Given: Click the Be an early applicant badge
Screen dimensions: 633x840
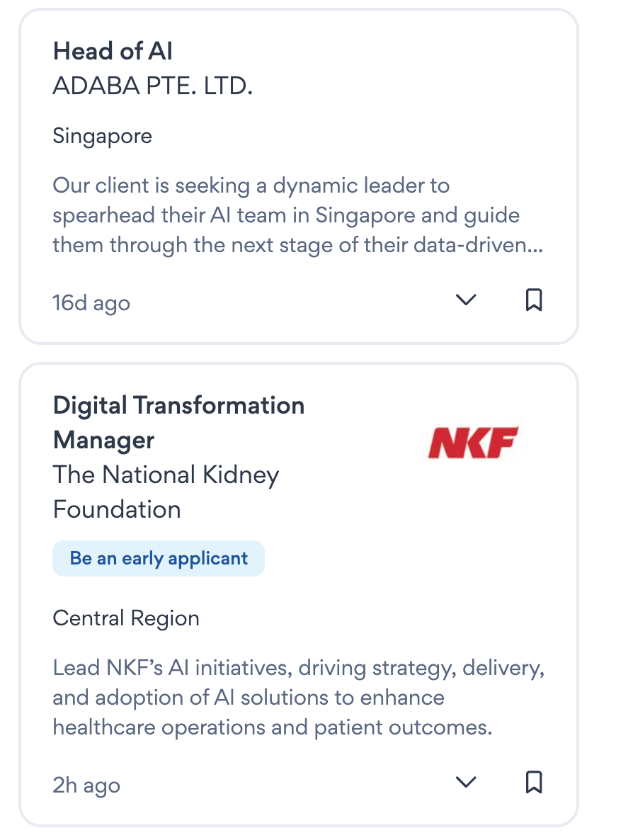Looking at the screenshot, I should pos(159,558).
